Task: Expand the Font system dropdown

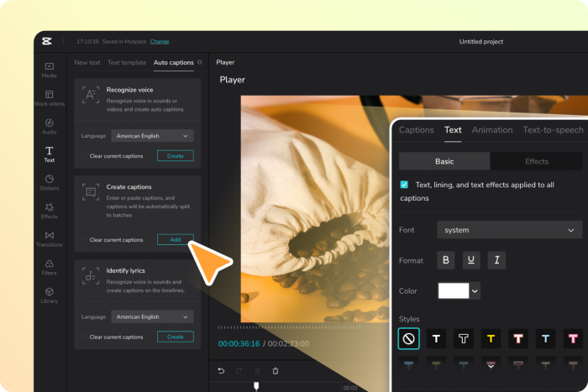Action: [509, 230]
